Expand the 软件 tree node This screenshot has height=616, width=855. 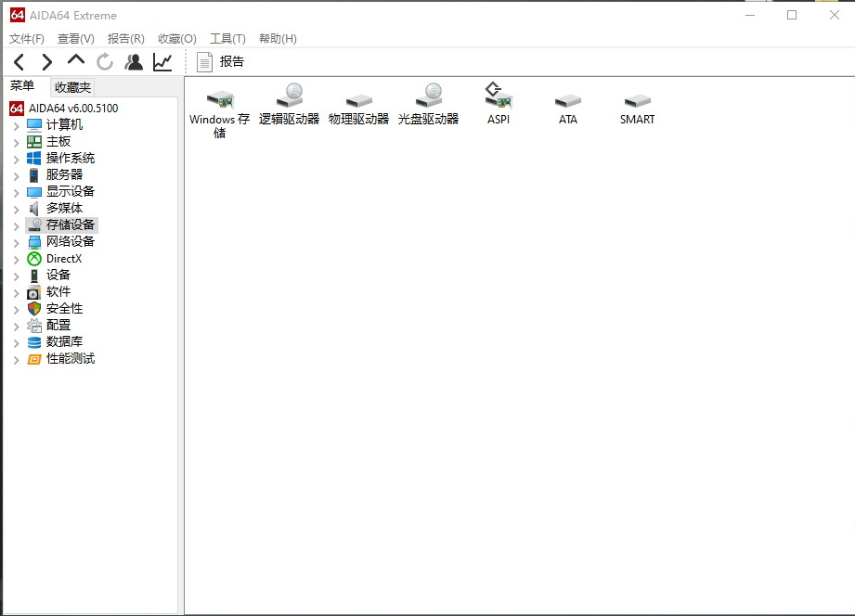pyautogui.click(x=17, y=293)
